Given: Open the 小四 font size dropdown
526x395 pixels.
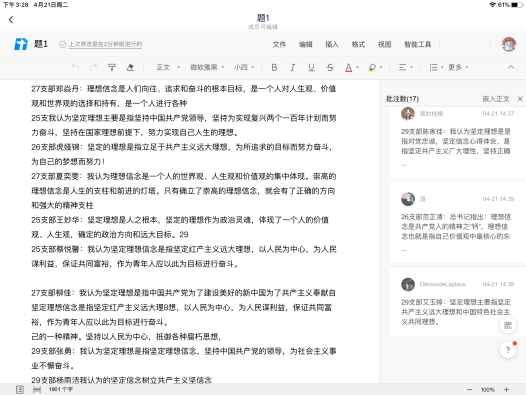Looking at the screenshot, I should coord(244,67).
